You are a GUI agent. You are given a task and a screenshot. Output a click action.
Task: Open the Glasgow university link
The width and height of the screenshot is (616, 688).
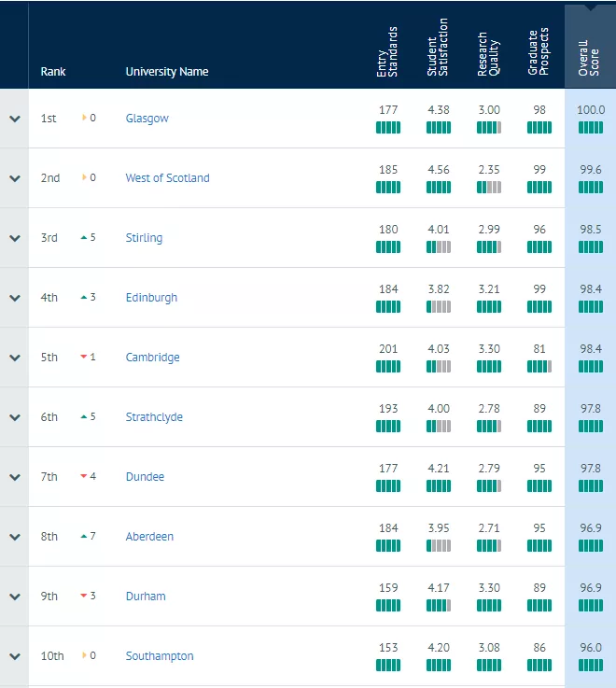(x=147, y=119)
